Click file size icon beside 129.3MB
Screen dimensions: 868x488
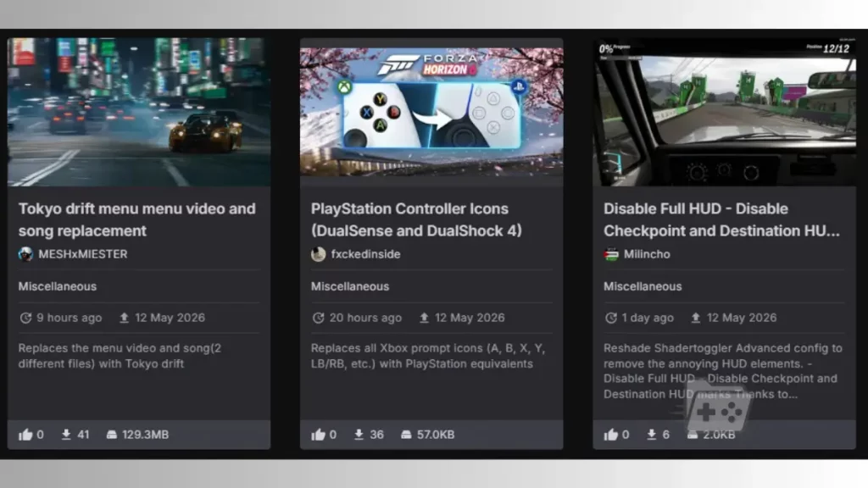112,435
